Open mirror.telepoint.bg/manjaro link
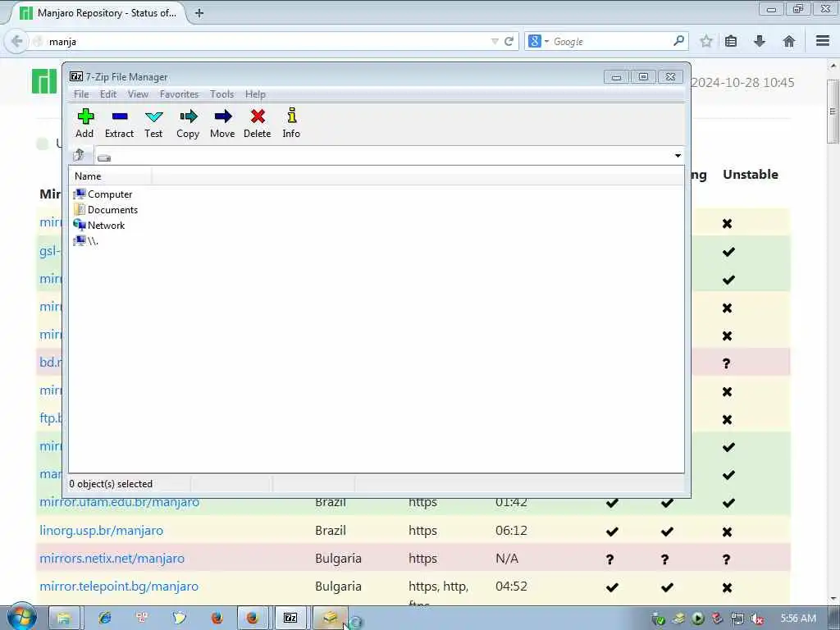Screen dimensions: 840x630 (x=119, y=586)
